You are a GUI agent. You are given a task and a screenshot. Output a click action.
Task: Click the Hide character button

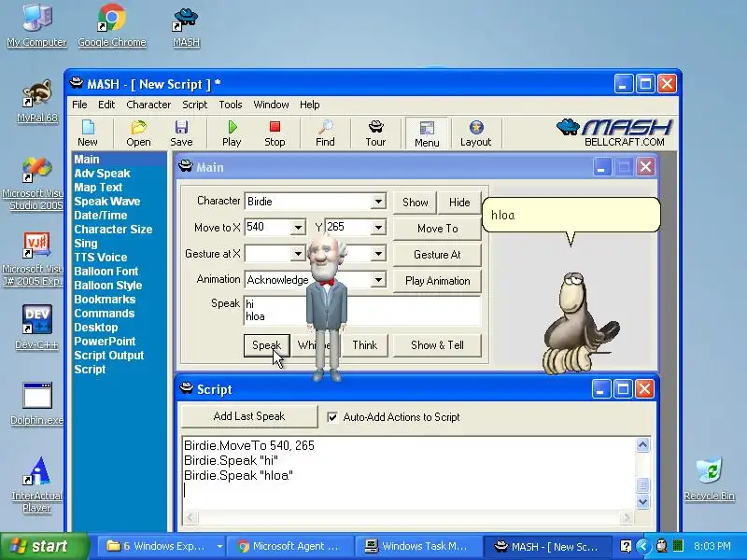tap(459, 203)
